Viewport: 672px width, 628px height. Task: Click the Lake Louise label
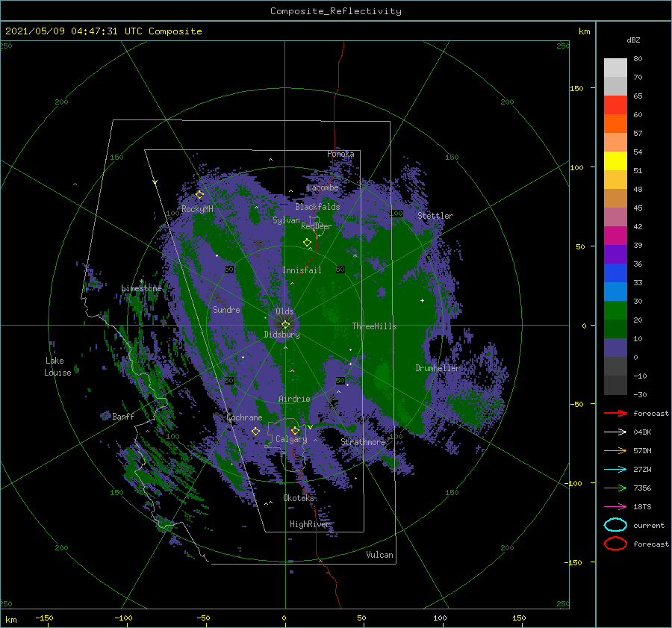pyautogui.click(x=57, y=367)
